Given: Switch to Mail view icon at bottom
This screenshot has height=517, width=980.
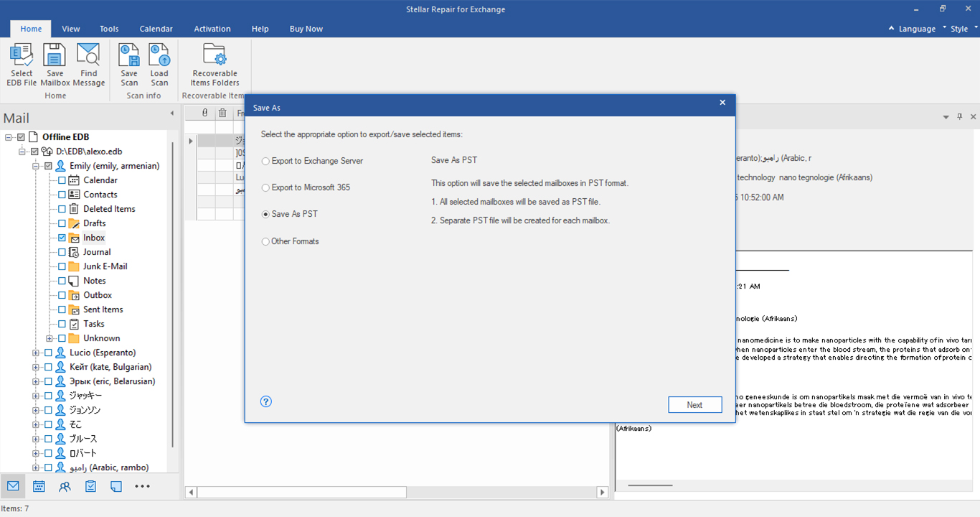Looking at the screenshot, I should pyautogui.click(x=13, y=486).
